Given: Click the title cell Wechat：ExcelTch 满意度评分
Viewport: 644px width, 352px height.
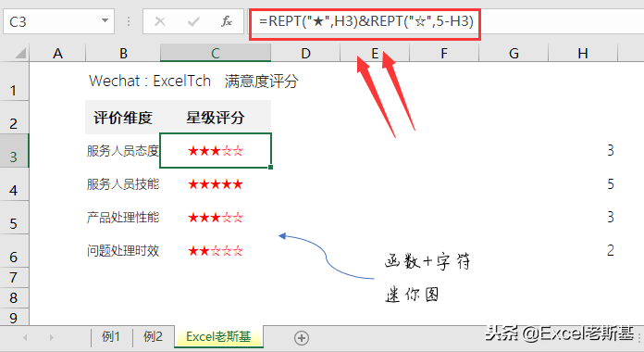Looking at the screenshot, I should click(193, 81).
